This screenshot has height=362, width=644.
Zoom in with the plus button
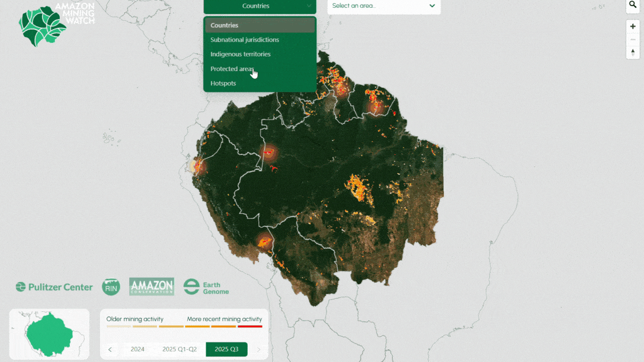633,26
